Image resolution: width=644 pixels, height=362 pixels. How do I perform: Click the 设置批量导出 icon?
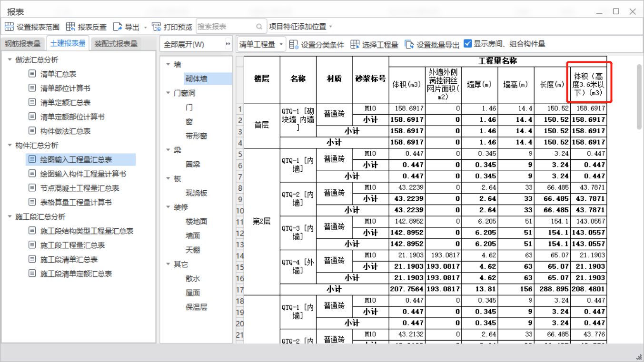[409, 44]
